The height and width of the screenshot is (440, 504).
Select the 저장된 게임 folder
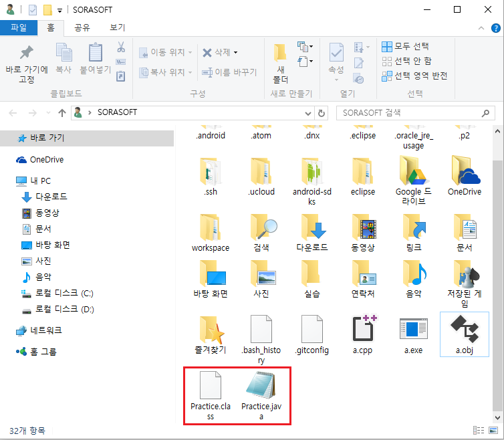pyautogui.click(x=465, y=284)
